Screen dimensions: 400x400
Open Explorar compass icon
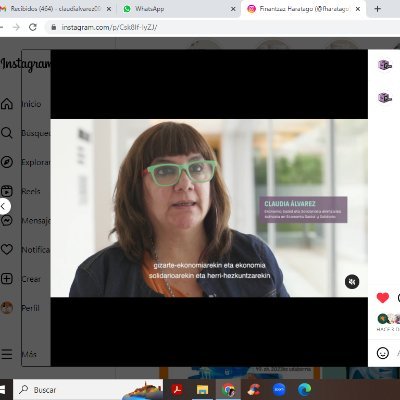[7, 162]
